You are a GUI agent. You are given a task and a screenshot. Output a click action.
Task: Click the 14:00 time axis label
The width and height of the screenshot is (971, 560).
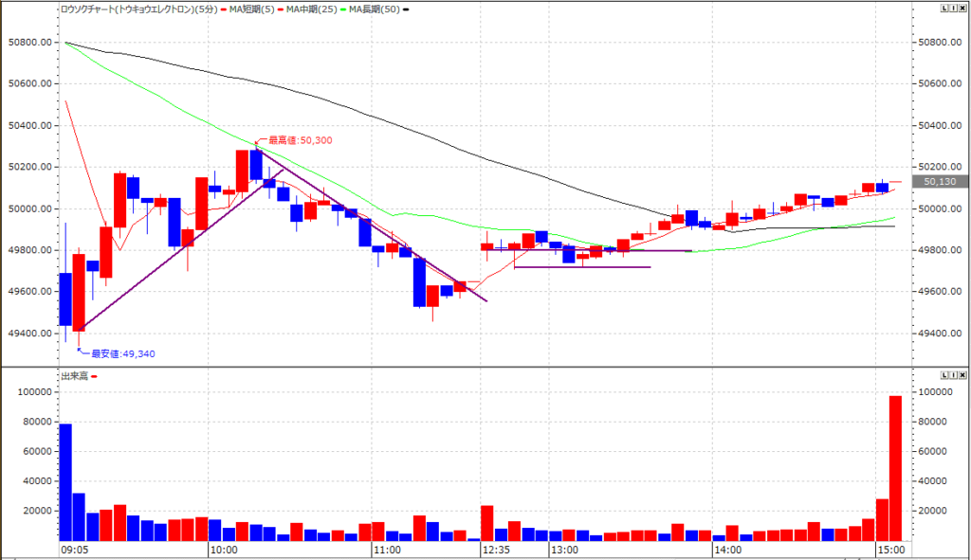[727, 550]
